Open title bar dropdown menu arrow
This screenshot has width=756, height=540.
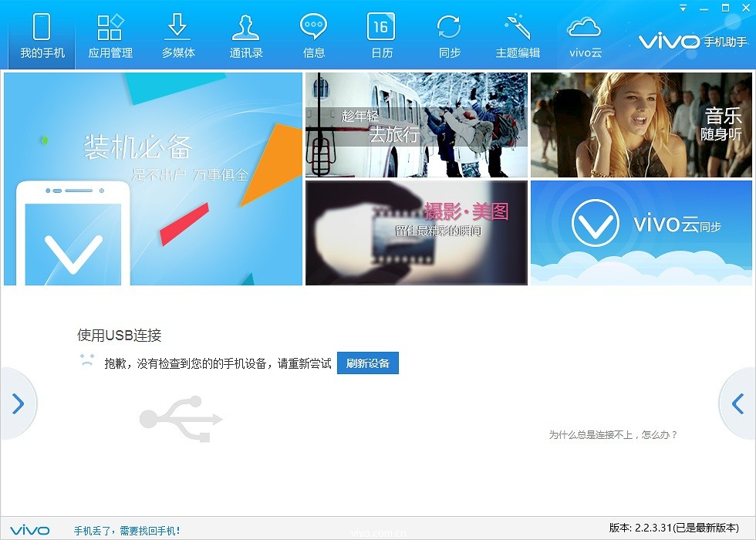[683, 8]
